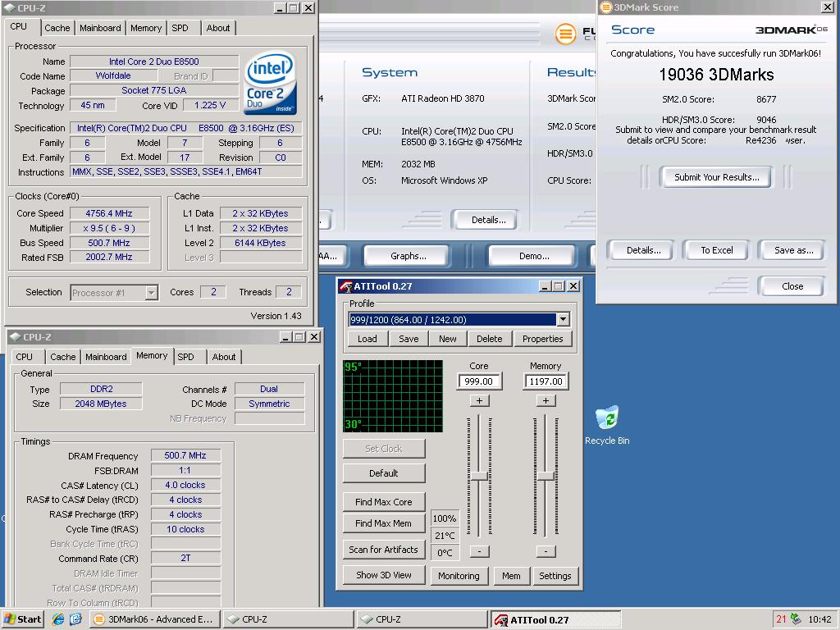Save the ATITool profile
Image resolution: width=840 pixels, height=630 pixels.
409,339
